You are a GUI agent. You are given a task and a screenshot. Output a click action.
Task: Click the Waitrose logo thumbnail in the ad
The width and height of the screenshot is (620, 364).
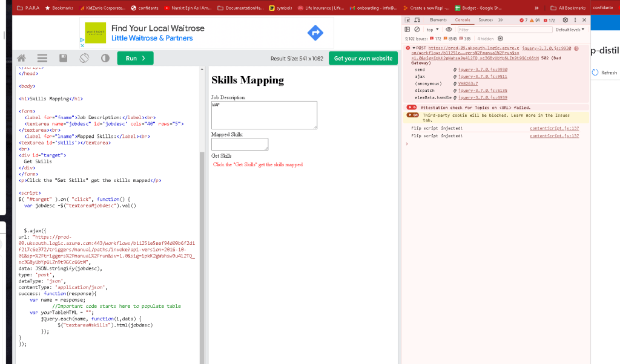pyautogui.click(x=95, y=33)
